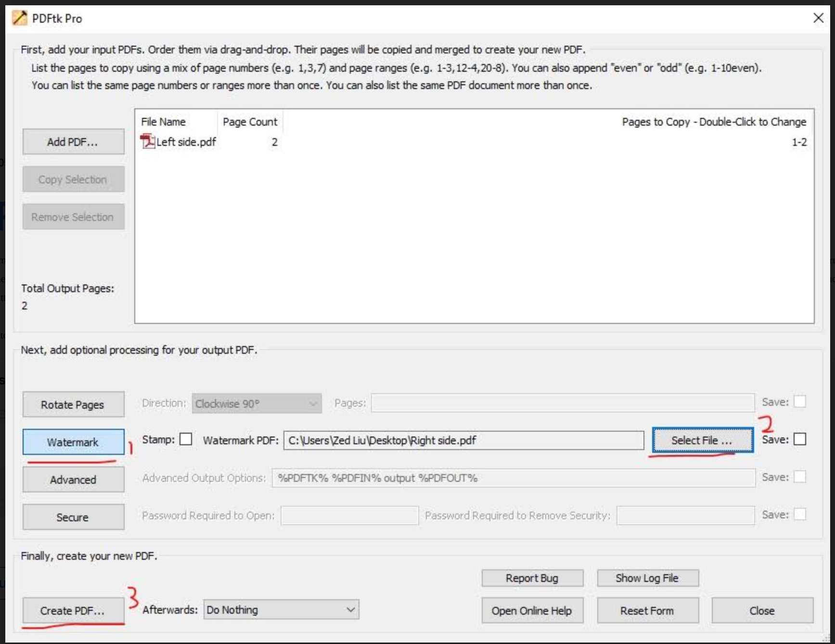Click the page count value 2 for Left side.pdf
This screenshot has width=835, height=644.
[274, 142]
